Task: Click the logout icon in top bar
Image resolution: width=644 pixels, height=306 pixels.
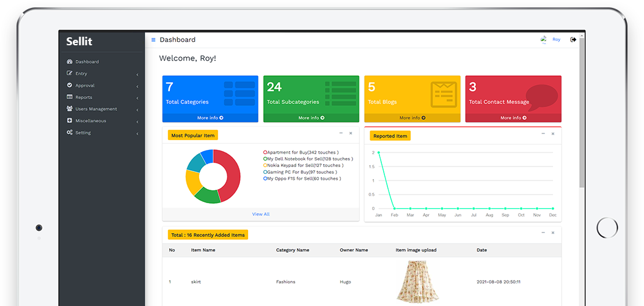Action: point(573,40)
